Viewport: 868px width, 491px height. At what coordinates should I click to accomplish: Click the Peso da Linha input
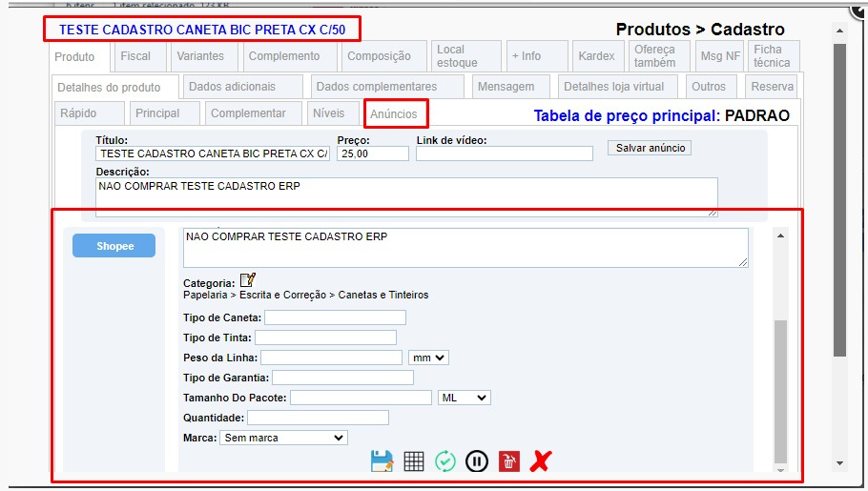(x=332, y=358)
